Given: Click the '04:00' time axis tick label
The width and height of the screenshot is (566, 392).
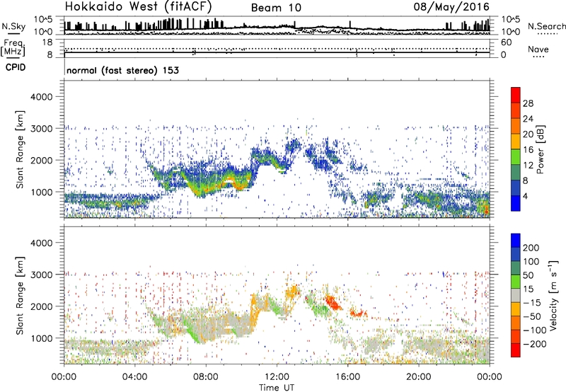Looking at the screenshot, I should click(134, 377).
